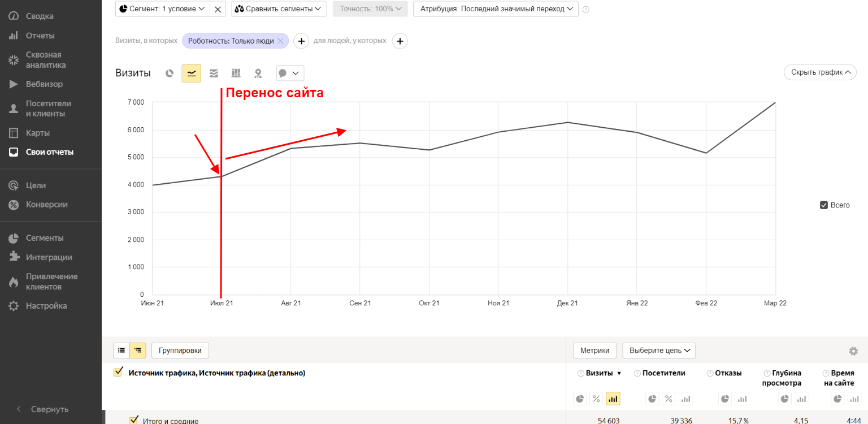Show Посетители as percentage
This screenshot has width=868, height=424.
pos(669,399)
